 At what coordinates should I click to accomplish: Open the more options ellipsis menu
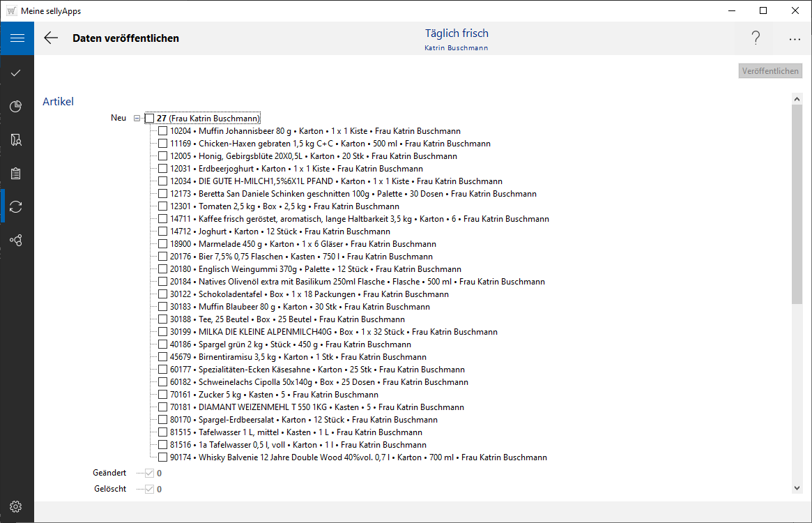(795, 39)
